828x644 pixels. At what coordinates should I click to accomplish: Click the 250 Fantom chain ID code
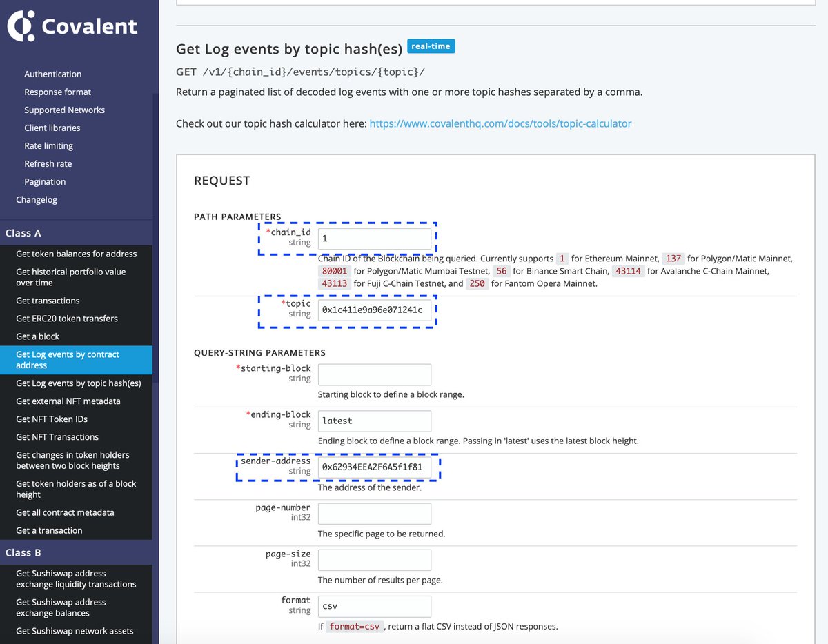pos(476,283)
